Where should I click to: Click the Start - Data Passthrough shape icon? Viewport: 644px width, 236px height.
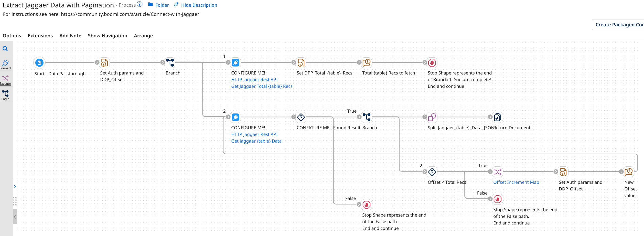tap(39, 63)
